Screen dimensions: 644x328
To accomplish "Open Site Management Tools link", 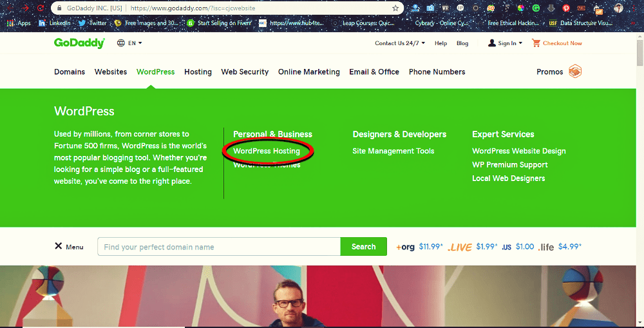I will pos(393,151).
